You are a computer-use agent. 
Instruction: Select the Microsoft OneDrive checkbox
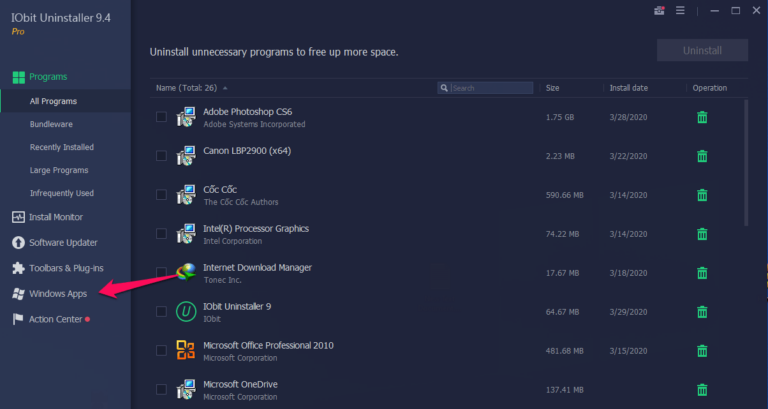point(161,389)
